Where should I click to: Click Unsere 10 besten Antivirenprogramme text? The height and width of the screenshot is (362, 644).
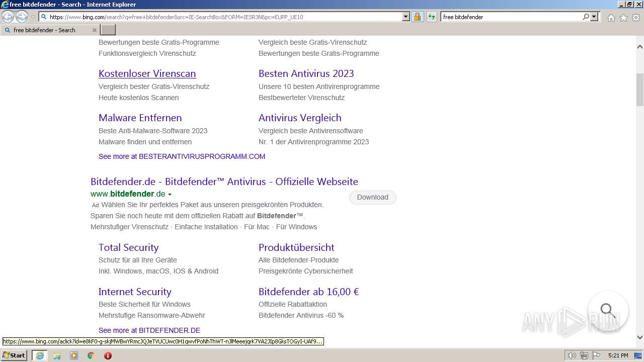[x=319, y=86]
